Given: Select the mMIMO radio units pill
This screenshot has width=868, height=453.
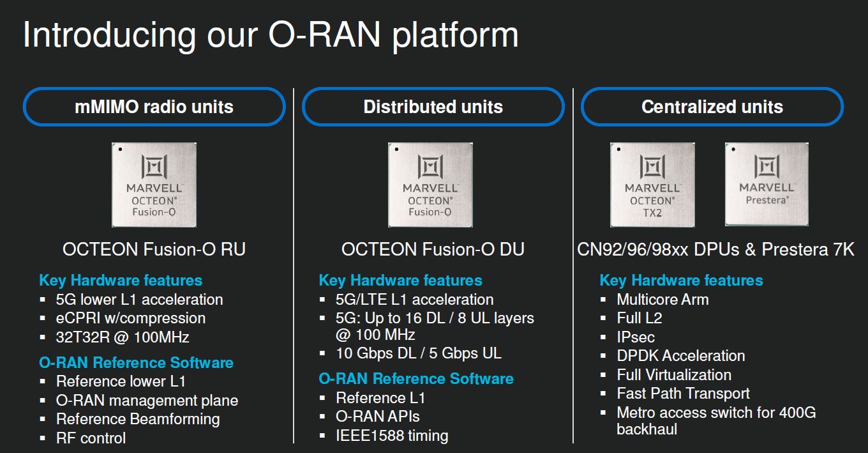Looking at the screenshot, I should (x=154, y=107).
